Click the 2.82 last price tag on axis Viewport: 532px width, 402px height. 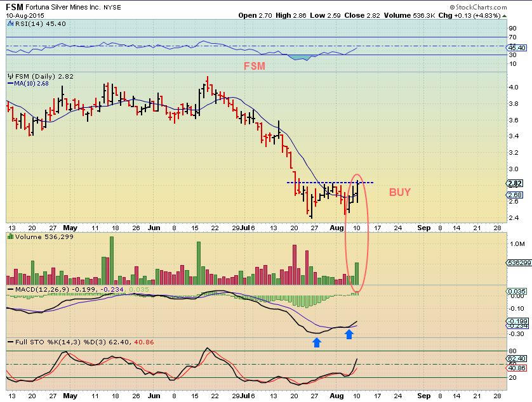515,183
